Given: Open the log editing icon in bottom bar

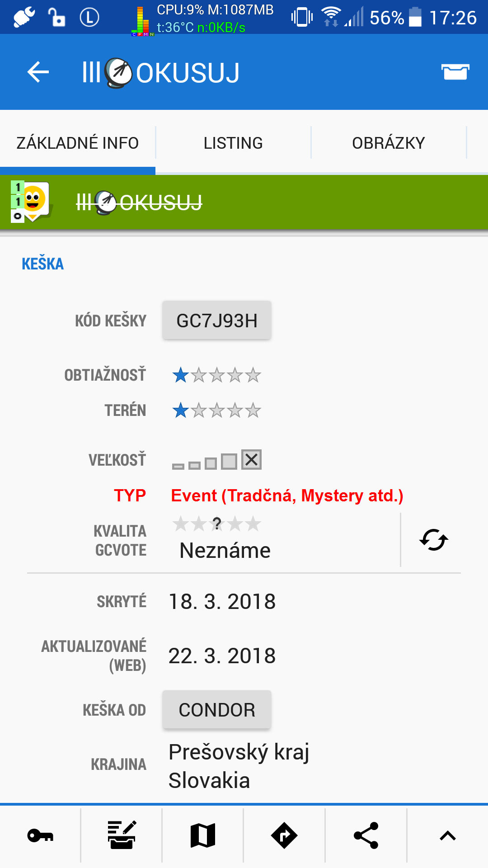Looking at the screenshot, I should (122, 835).
